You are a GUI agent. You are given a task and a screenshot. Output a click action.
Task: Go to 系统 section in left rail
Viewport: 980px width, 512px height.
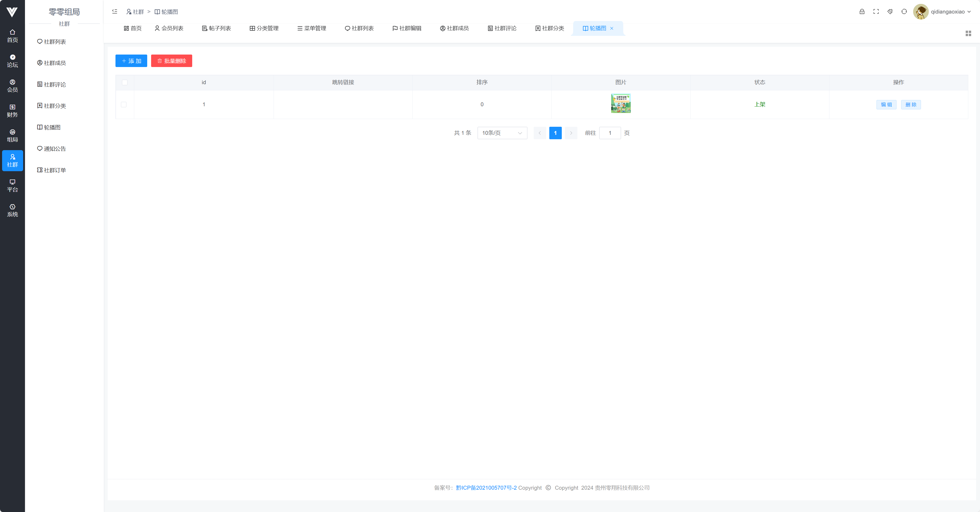[12, 210]
